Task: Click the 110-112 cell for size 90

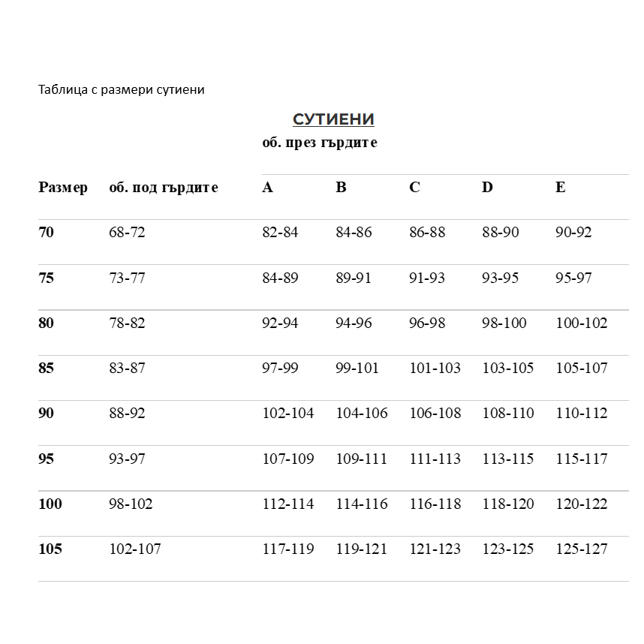Action: 581,414
